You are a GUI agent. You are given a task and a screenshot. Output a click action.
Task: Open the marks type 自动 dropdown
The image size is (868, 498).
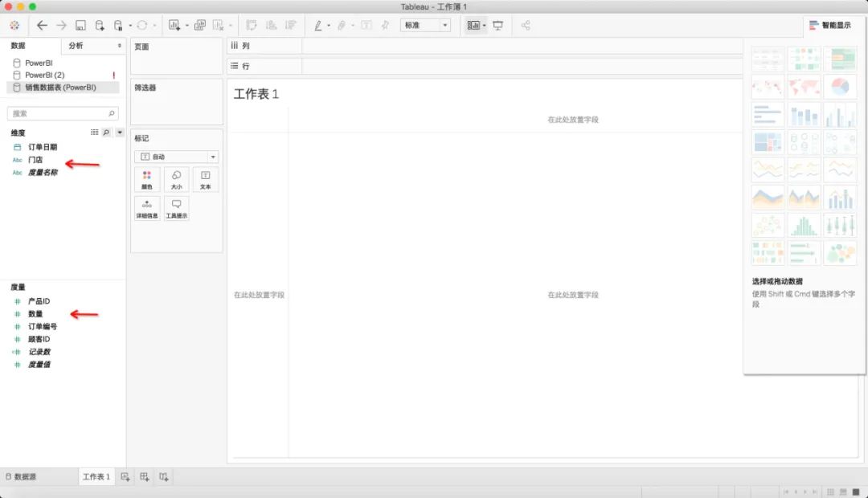click(x=177, y=157)
